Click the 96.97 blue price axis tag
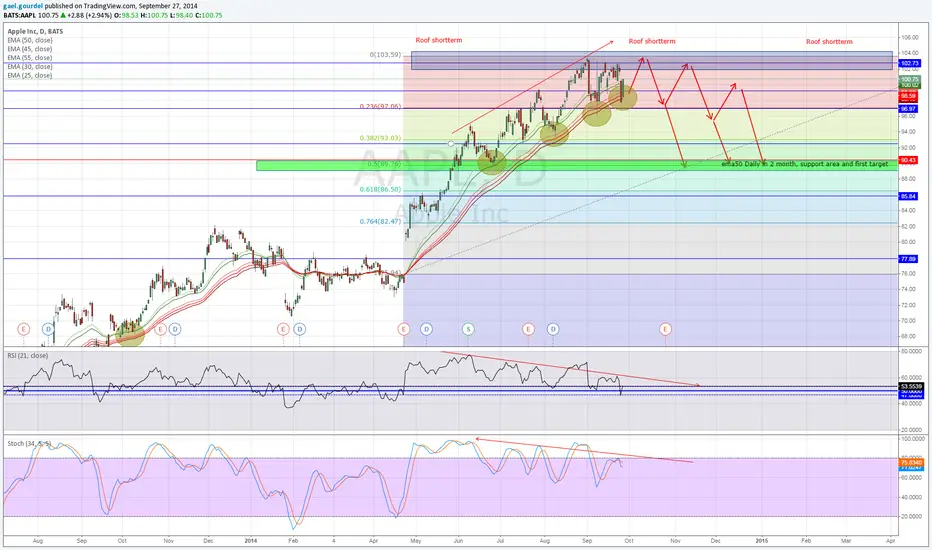Image resolution: width=932 pixels, height=550 pixels. pos(908,109)
